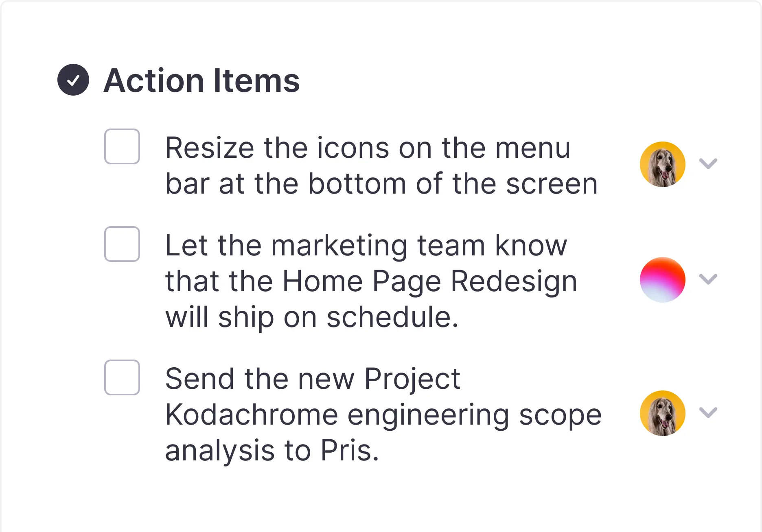Expand assignee chevron beside Kodachrome scope task
This screenshot has height=532, width=762.
[x=708, y=412]
